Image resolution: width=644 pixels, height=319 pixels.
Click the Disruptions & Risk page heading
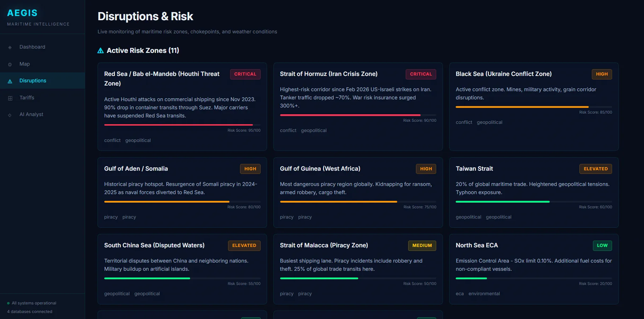(145, 16)
